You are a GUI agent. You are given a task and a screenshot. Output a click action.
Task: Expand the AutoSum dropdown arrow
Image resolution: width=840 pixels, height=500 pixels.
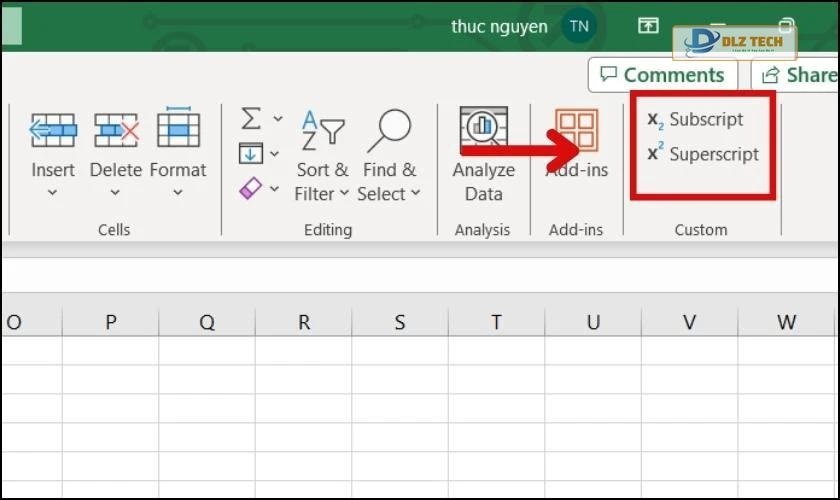[x=277, y=119]
